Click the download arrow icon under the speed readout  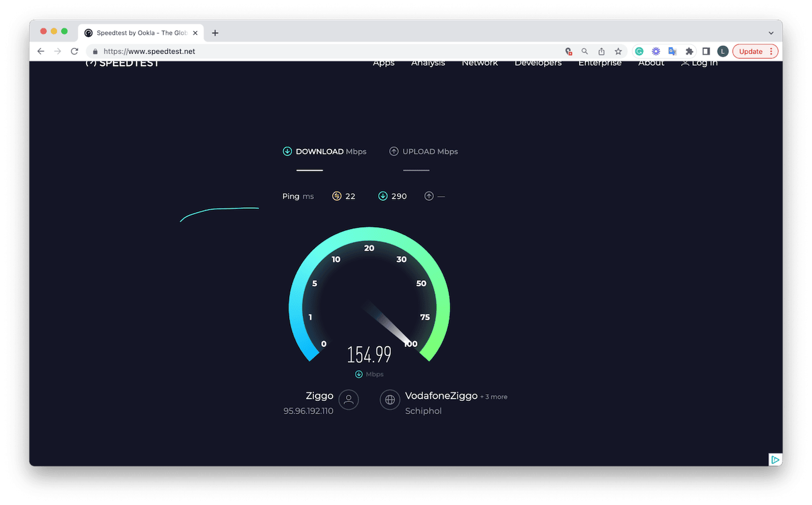point(359,374)
